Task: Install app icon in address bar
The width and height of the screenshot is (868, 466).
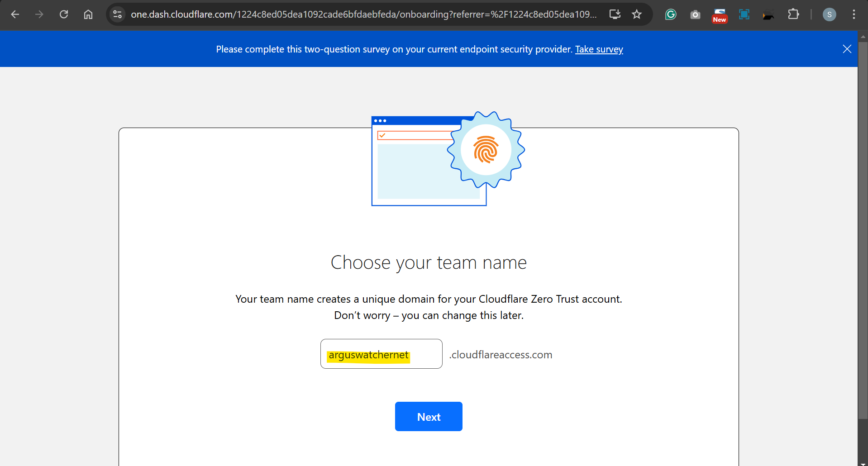Action: coord(615,14)
